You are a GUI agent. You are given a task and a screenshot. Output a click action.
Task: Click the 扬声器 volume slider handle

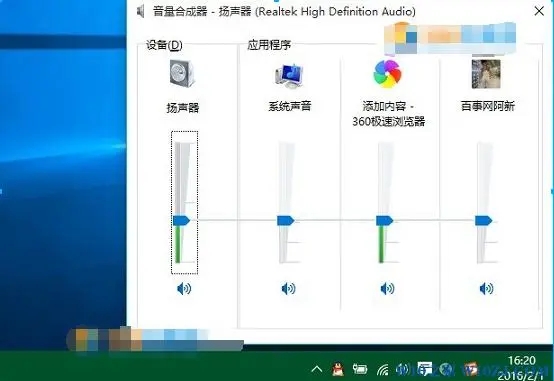click(x=181, y=221)
